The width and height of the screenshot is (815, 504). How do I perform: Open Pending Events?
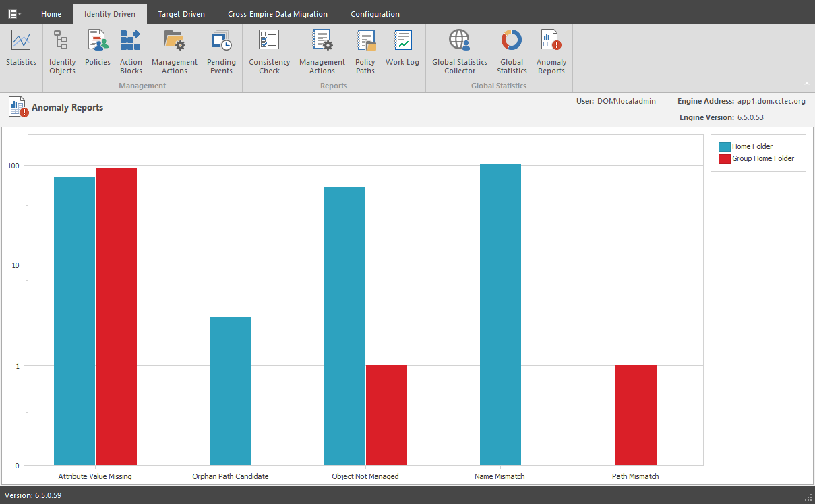click(221, 51)
